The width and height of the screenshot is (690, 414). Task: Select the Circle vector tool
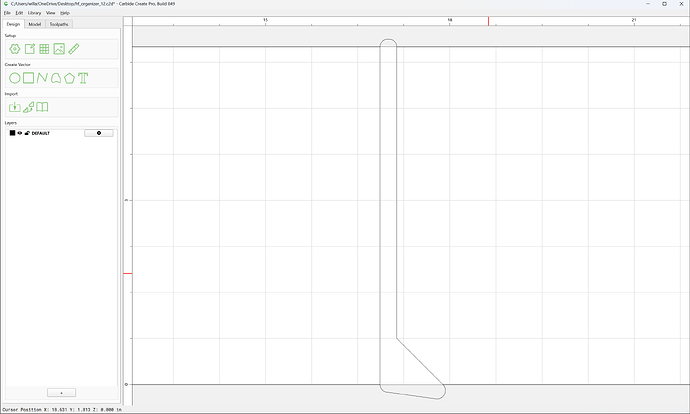coord(15,78)
